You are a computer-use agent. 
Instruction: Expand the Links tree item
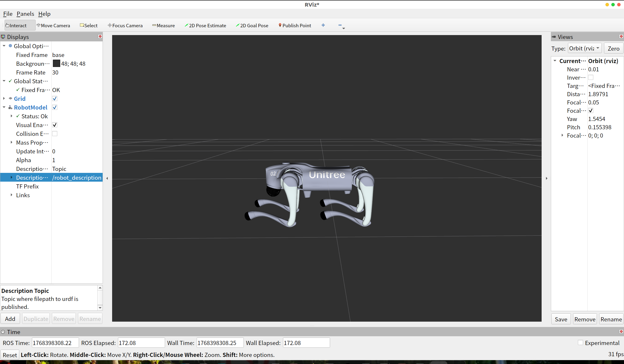click(x=11, y=195)
